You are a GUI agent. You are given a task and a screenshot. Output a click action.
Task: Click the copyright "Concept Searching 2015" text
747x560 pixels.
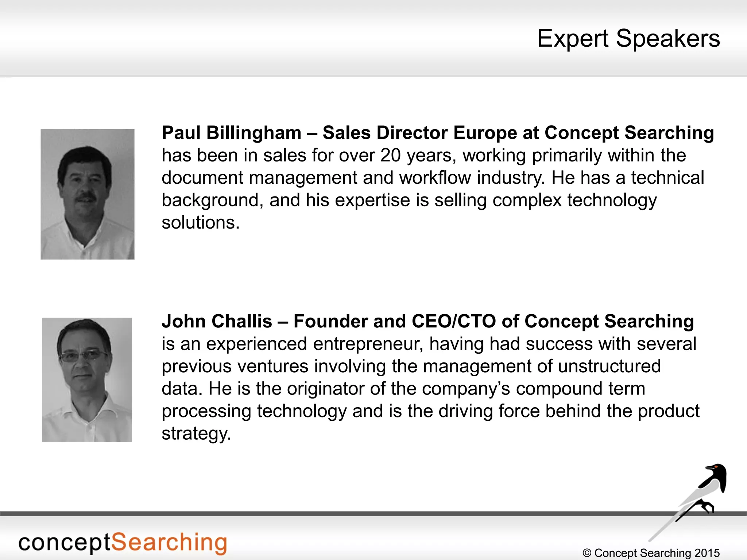651,553
